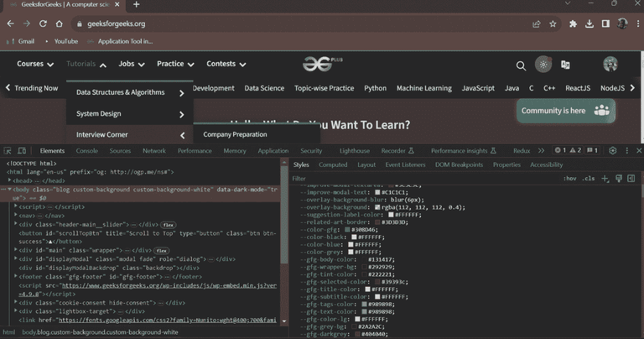The image size is (644, 339).
Task: Open the color swatch for --overlay-background
Action: [x=377, y=207]
